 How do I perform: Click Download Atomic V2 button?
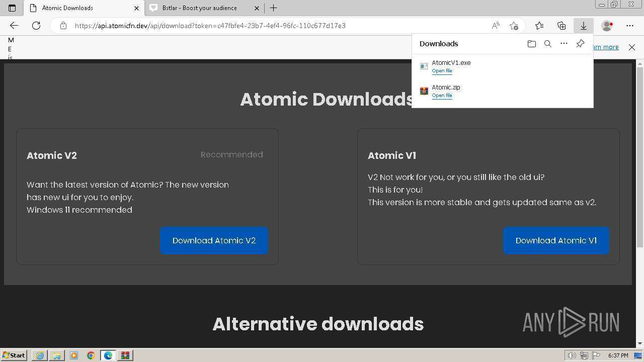214,240
